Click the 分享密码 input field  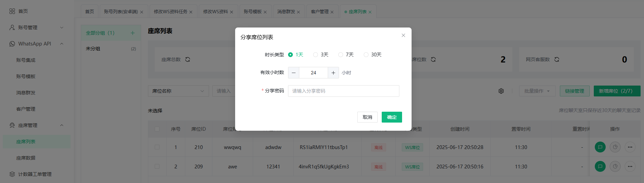(x=343, y=91)
